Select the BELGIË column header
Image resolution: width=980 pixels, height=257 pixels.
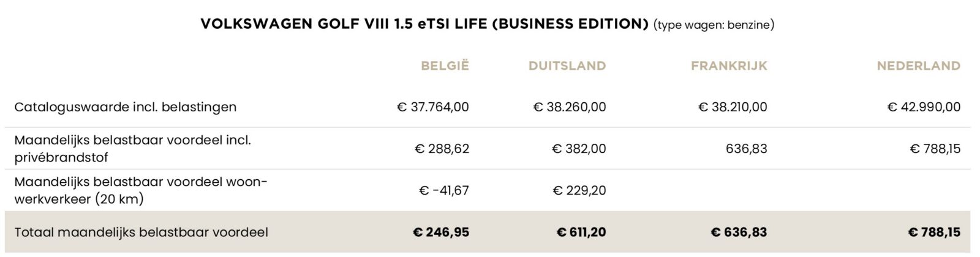[x=445, y=65]
